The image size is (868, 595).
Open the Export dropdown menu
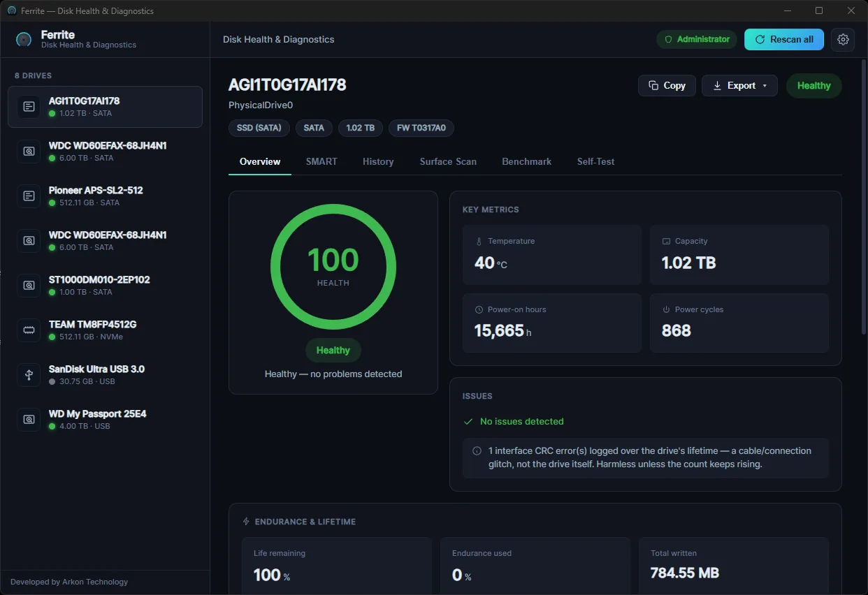pos(739,85)
